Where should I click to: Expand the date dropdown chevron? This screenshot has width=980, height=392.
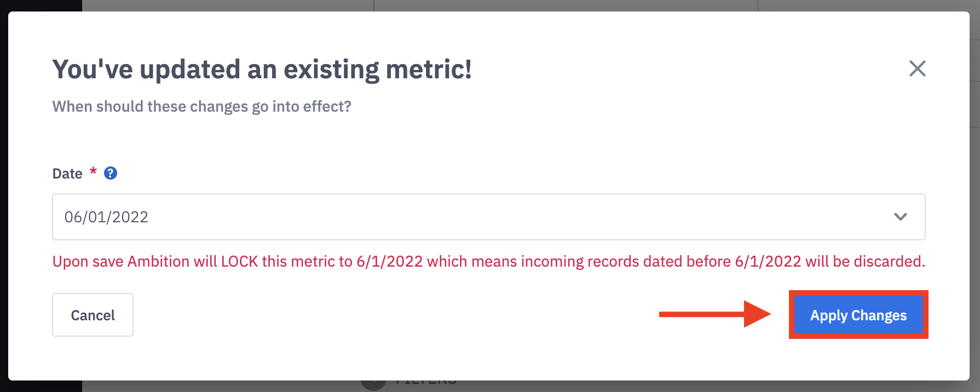[900, 217]
